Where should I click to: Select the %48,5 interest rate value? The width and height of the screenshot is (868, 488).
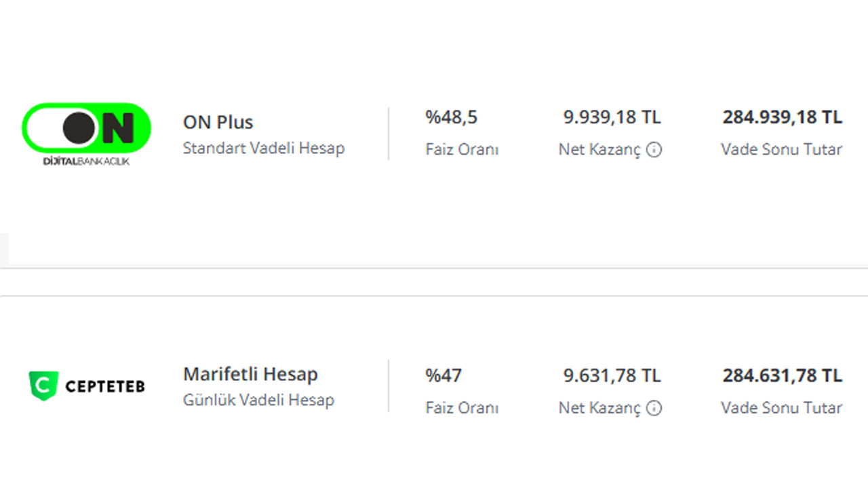point(451,117)
